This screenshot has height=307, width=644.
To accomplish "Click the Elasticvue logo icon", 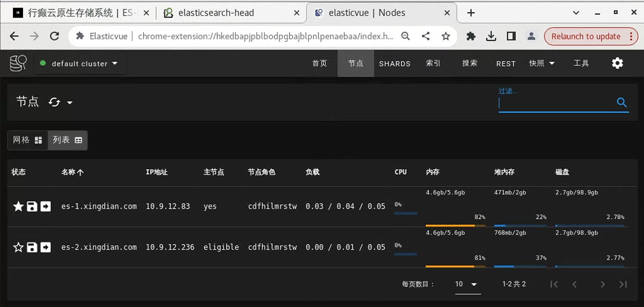I will (18, 63).
